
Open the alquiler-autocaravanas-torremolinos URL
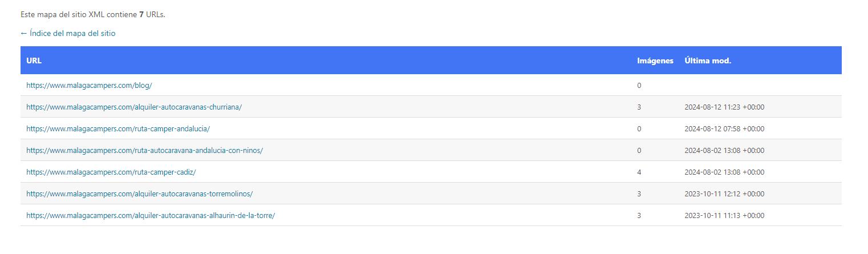pos(139,194)
